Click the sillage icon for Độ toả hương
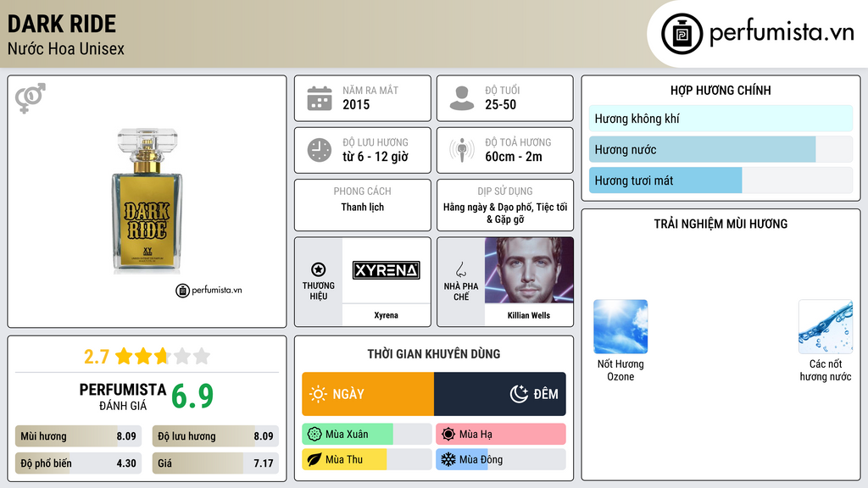This screenshot has width=868, height=488. pyautogui.click(x=462, y=150)
